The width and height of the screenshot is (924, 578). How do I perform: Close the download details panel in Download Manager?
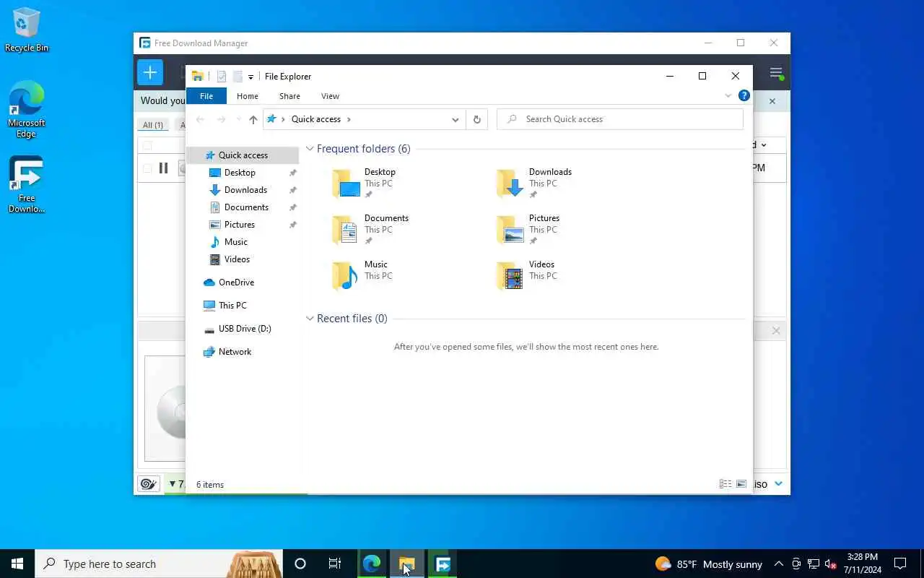coord(776,331)
